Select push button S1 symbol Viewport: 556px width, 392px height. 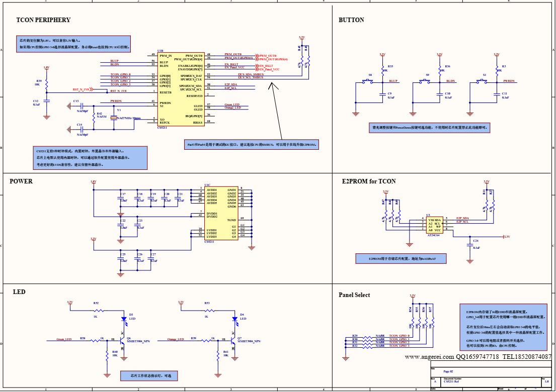[482, 81]
